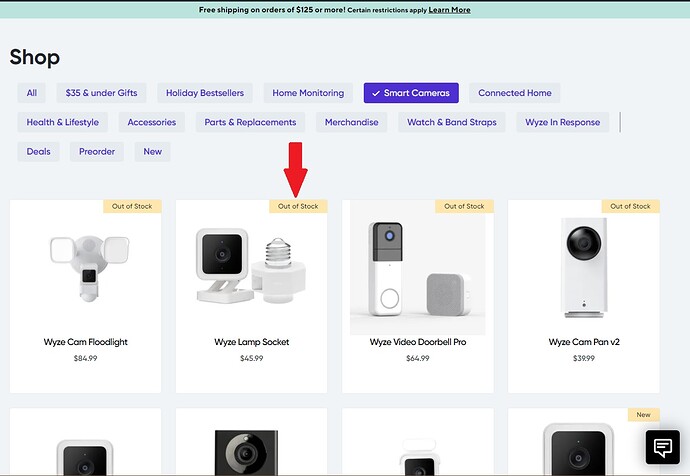Click the Shop page heading

[x=35, y=57]
